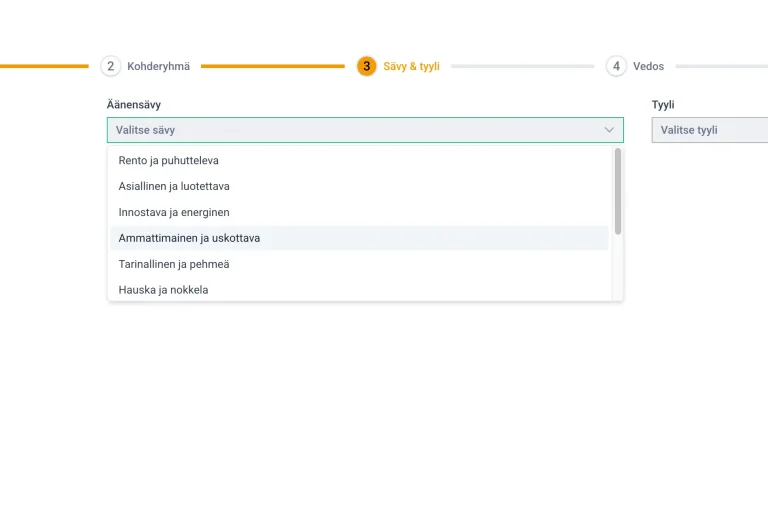768x512 pixels.
Task: Collapse the sävy list with the chevron arrow
Action: (609, 130)
